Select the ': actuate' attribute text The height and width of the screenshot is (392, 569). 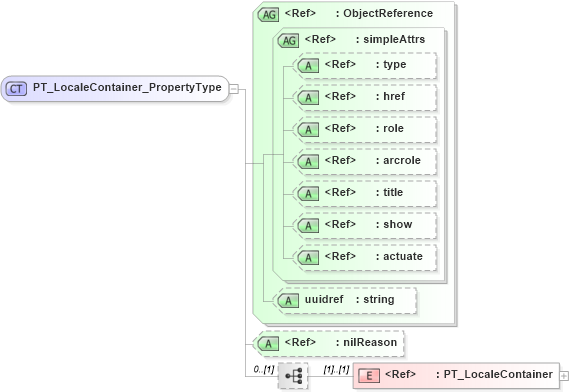pos(399,256)
